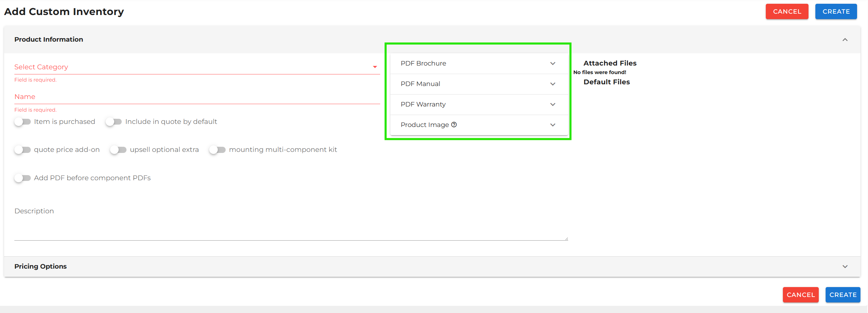Collapse the Product Information section chevron
Screen dimensions: 868x313
pyautogui.click(x=845, y=40)
